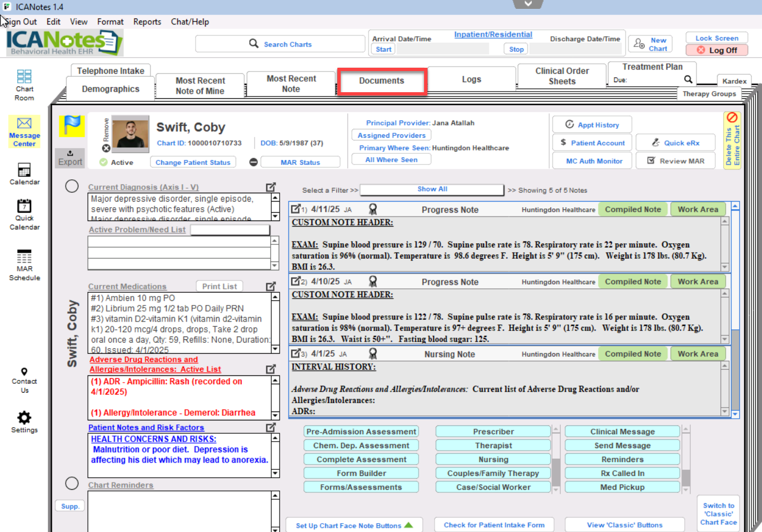Click the yellow patient flag icon
Screen dimensions: 762x532
click(x=72, y=126)
